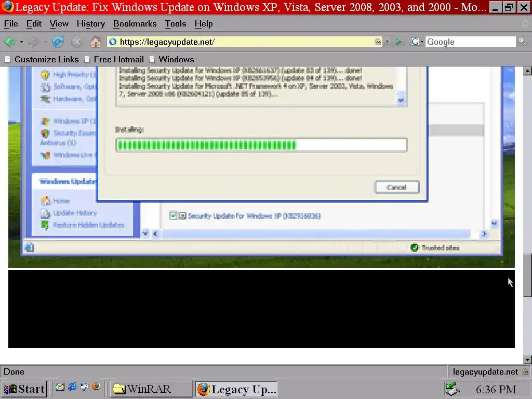
Task: Open the Start menu
Action: (24, 389)
